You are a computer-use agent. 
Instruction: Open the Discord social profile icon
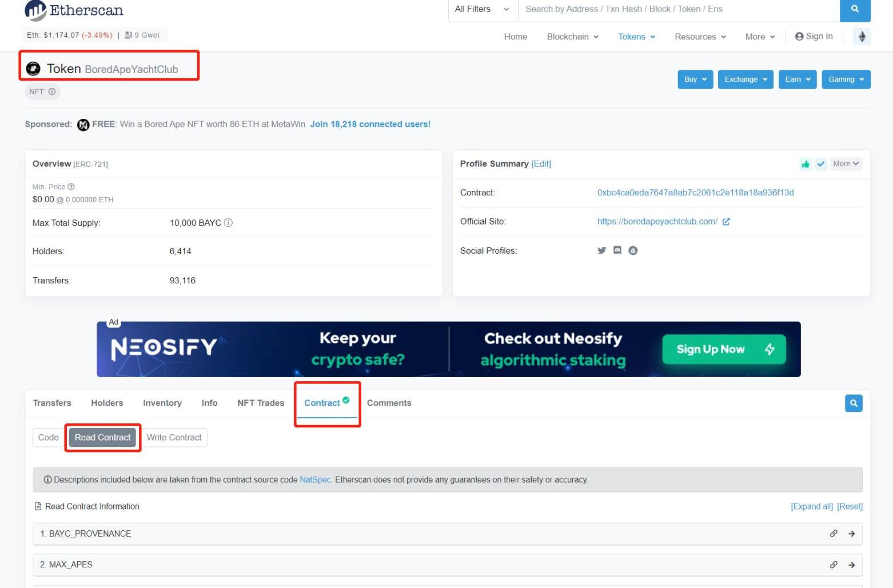click(617, 250)
